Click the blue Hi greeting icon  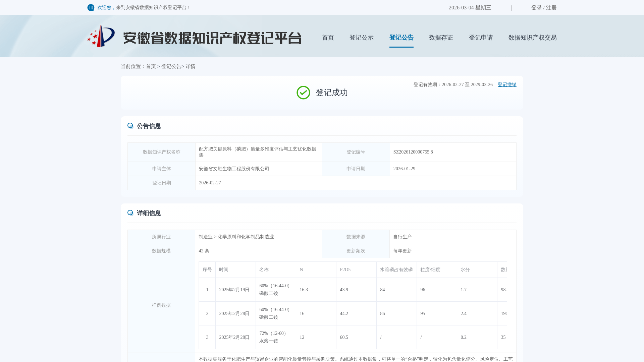click(x=91, y=8)
